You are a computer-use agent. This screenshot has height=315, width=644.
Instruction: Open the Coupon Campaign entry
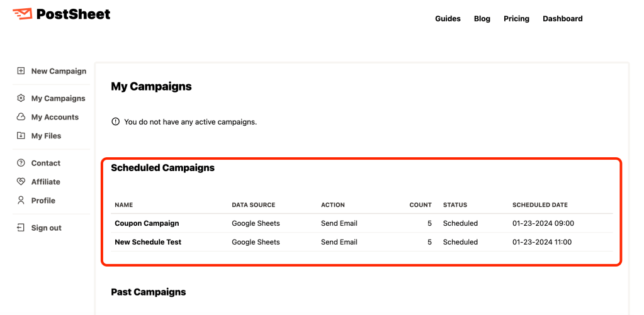click(147, 223)
